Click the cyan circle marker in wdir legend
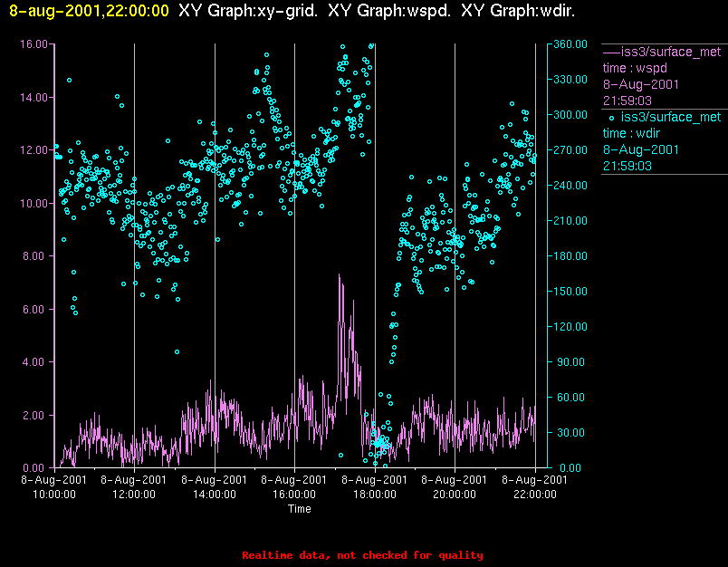728x567 pixels. (x=611, y=117)
